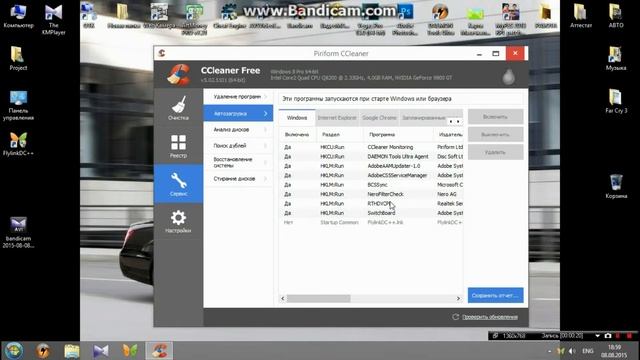640x360 pixels.
Task: Click horizontal scrollbar thumb in startup list
Action: click(x=318, y=298)
